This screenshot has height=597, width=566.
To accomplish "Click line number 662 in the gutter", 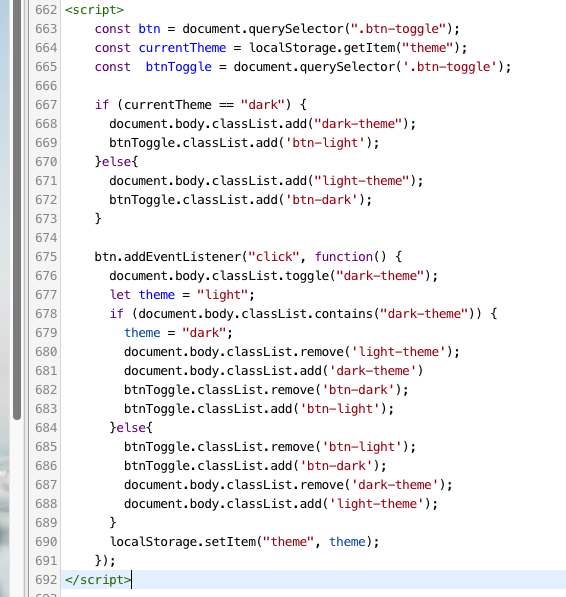I will click(46, 10).
